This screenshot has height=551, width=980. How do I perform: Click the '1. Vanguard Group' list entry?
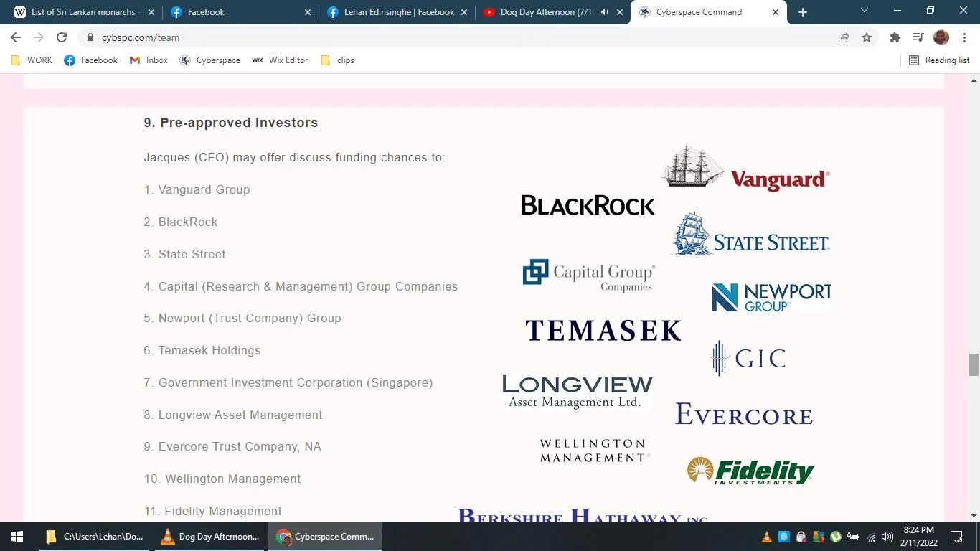tap(197, 189)
